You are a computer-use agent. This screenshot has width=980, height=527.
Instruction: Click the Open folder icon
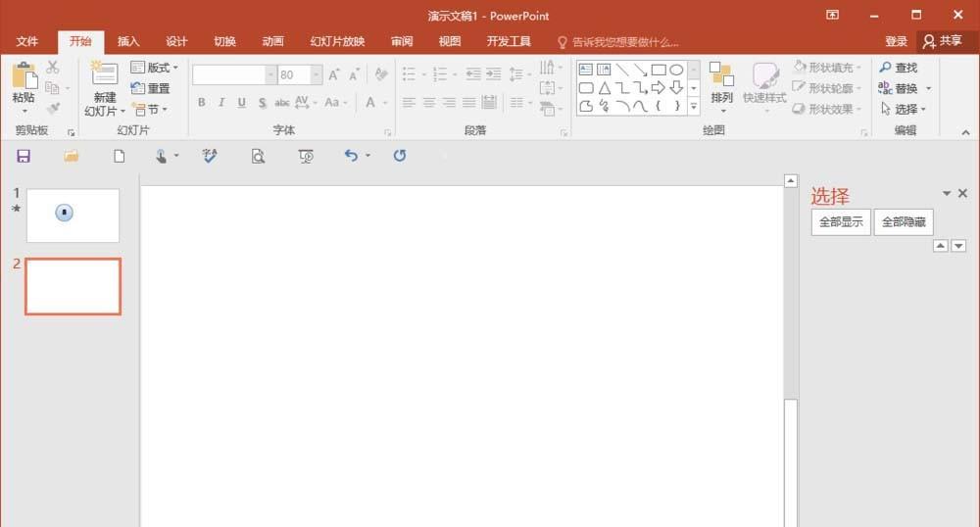pyautogui.click(x=71, y=156)
